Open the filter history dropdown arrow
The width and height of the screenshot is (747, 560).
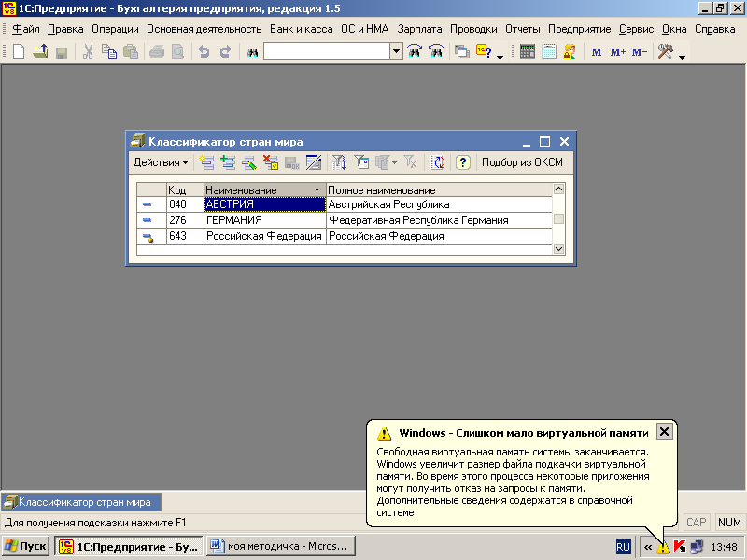(x=394, y=162)
